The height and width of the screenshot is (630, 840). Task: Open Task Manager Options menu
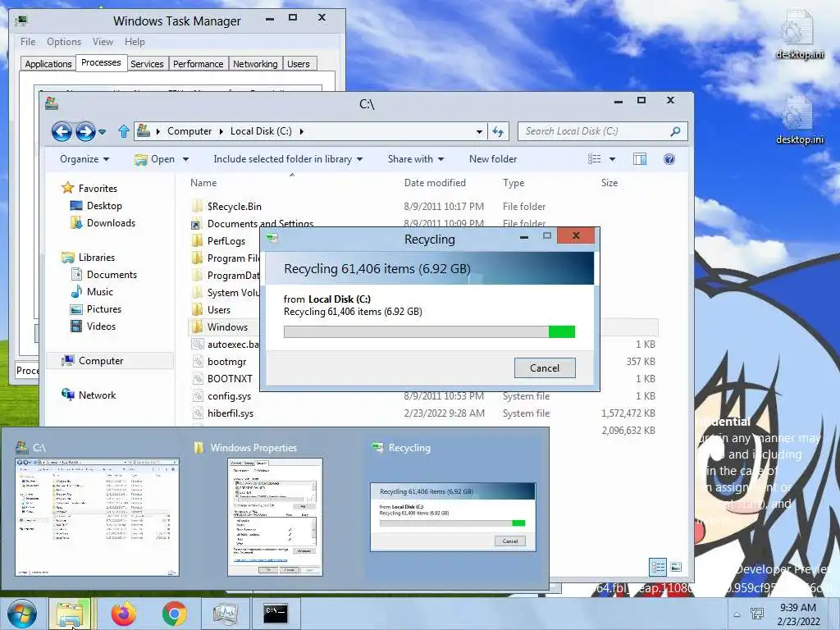point(64,42)
